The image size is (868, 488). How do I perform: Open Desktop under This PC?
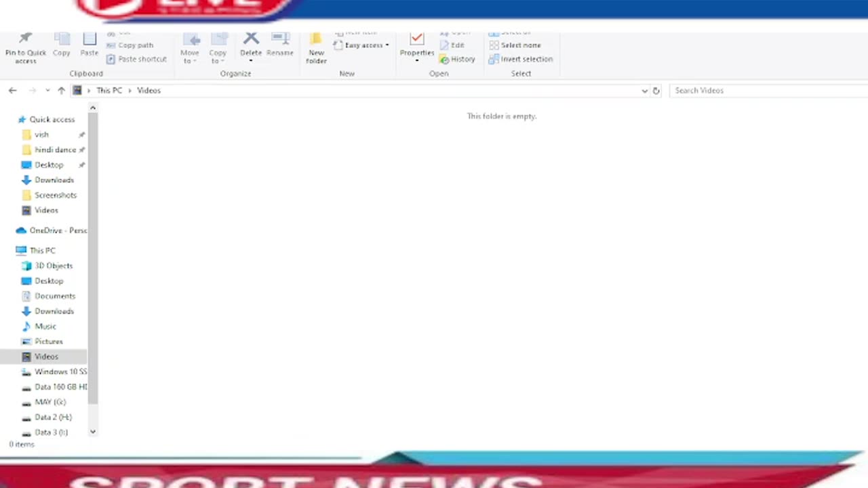(x=49, y=281)
